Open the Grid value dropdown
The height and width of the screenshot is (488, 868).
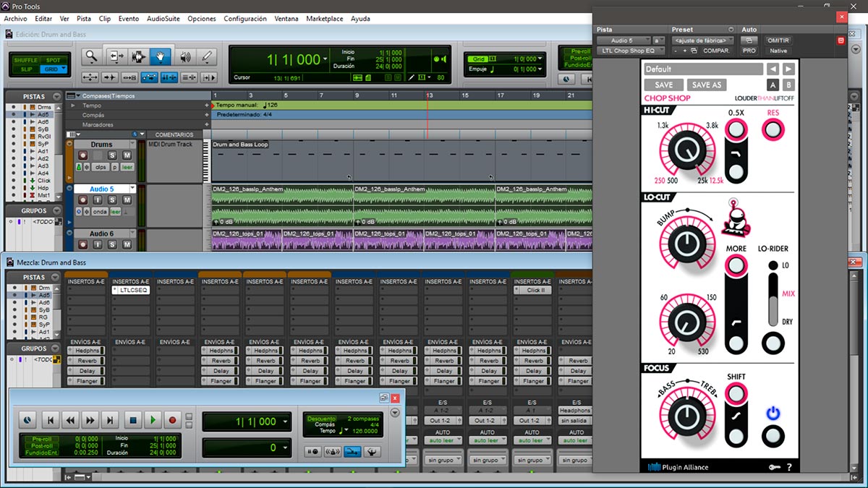click(x=538, y=59)
